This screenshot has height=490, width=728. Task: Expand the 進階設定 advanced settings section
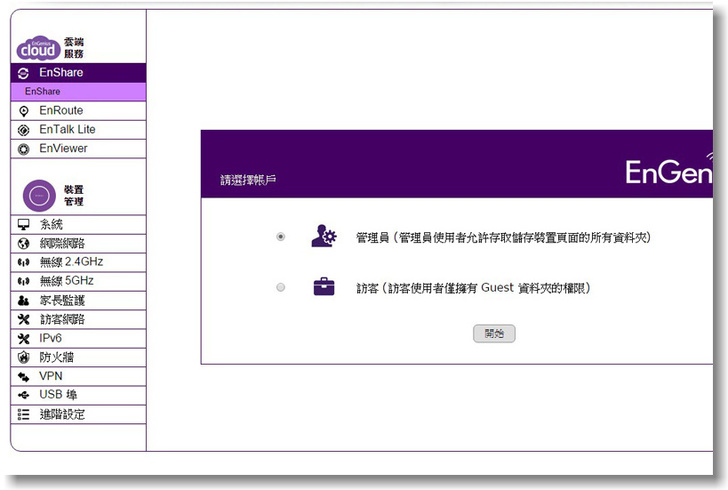coord(62,414)
